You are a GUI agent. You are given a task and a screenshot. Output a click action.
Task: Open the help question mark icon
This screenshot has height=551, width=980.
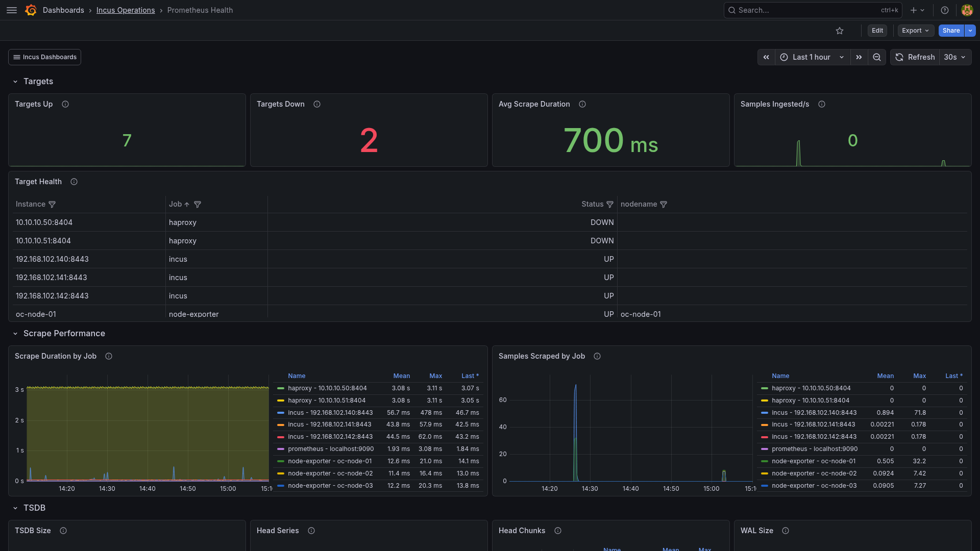point(945,10)
